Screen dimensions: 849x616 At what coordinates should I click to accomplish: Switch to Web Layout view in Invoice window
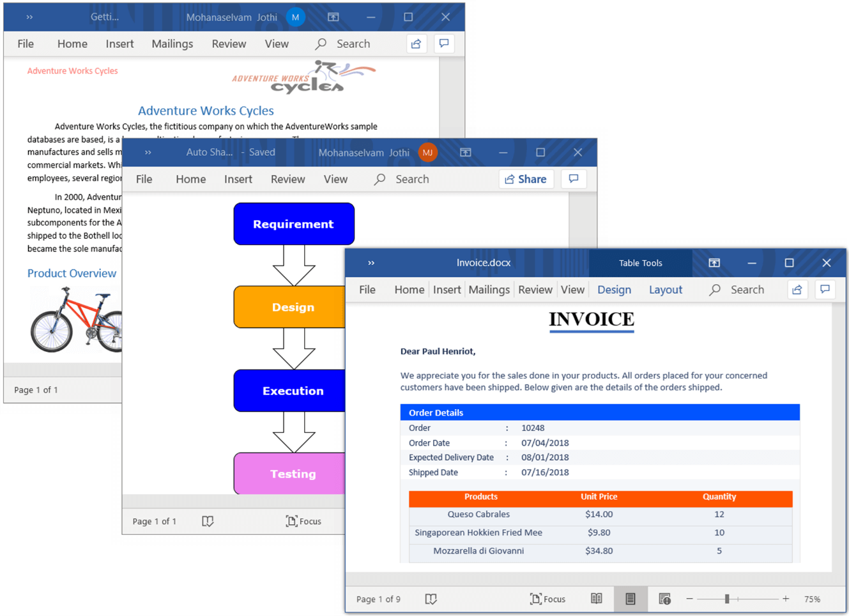tap(664, 599)
